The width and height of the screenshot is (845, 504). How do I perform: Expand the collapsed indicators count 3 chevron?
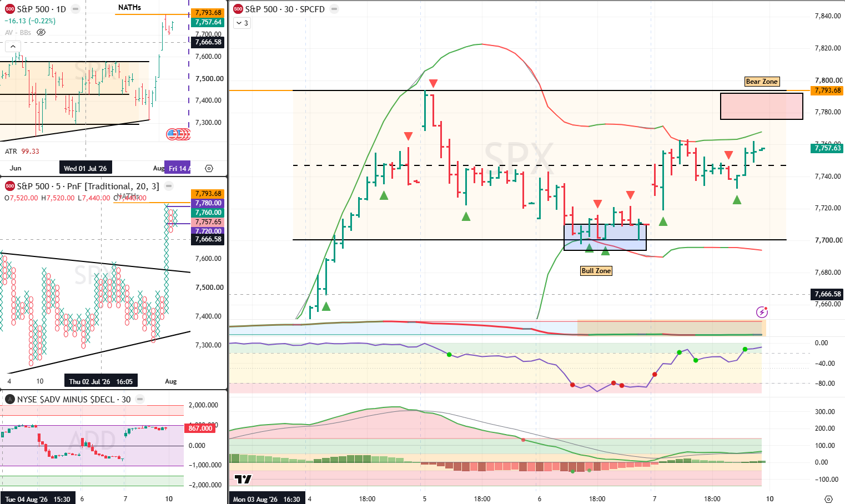[x=242, y=23]
